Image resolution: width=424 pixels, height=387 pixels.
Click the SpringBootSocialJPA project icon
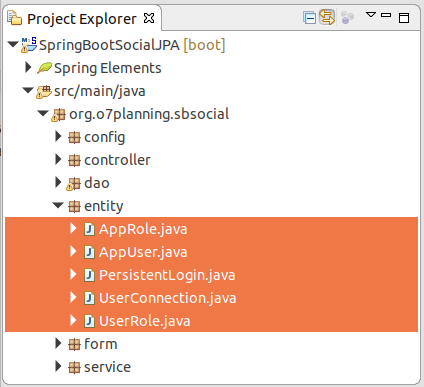click(29, 45)
